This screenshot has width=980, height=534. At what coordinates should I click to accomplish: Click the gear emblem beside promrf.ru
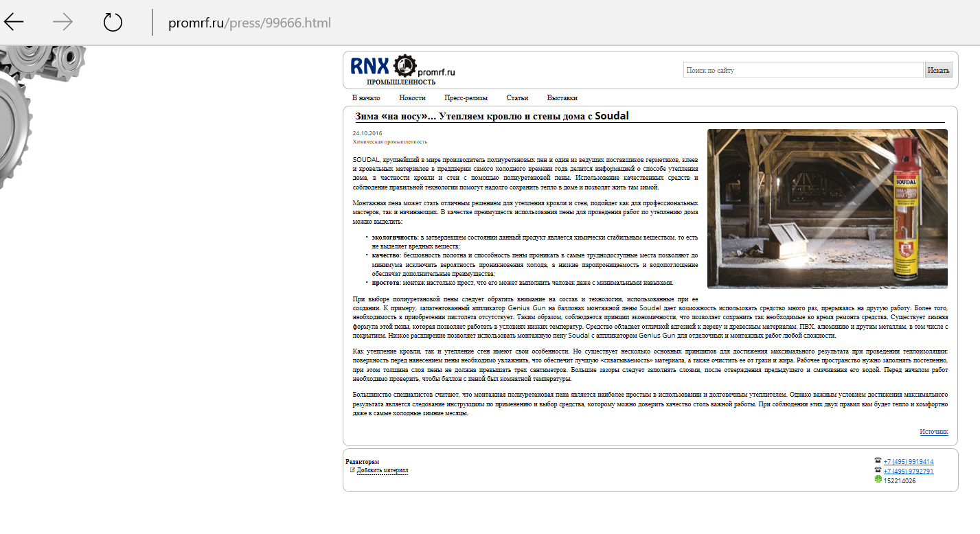click(404, 65)
